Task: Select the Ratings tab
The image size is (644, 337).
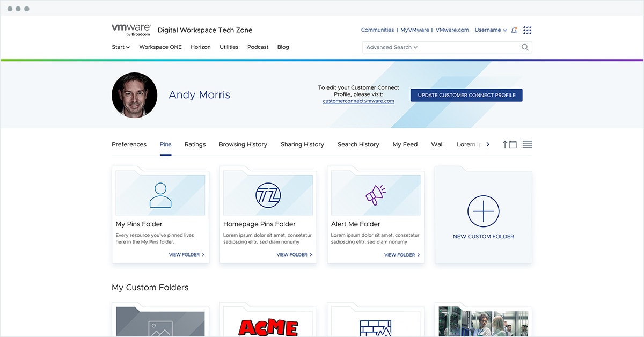Action: 195,144
